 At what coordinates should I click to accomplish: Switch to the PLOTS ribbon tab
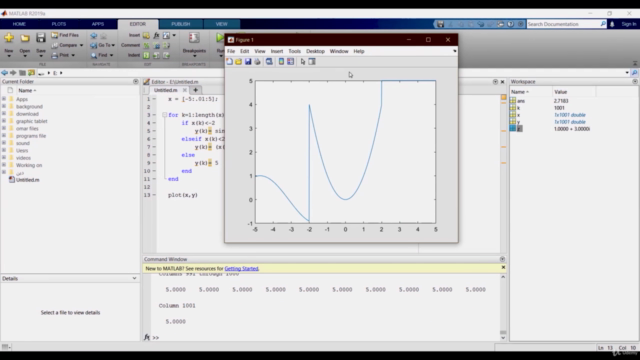(59, 24)
